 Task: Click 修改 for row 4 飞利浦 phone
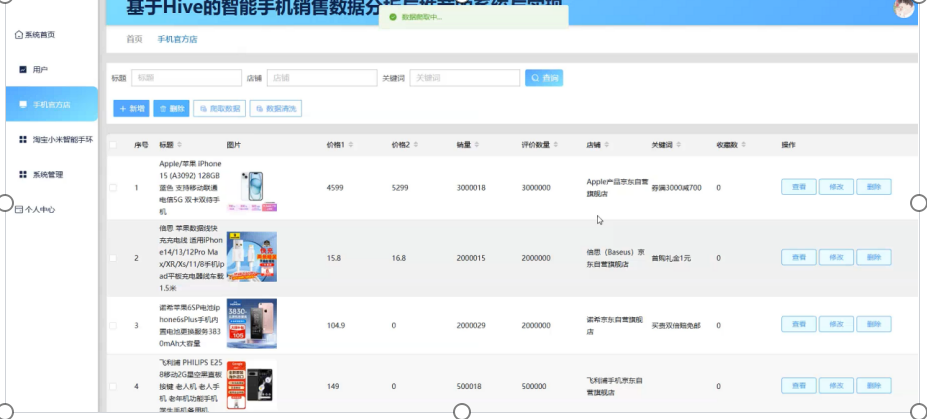point(836,385)
